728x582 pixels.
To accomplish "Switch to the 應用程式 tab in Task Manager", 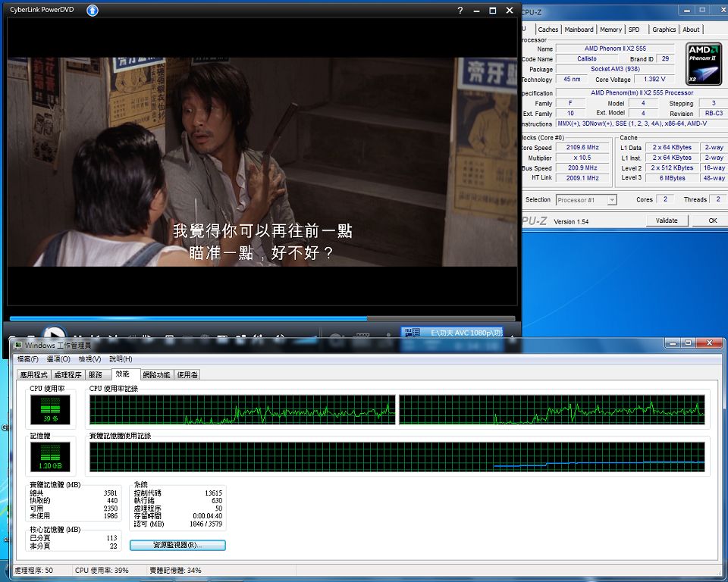I will tap(34, 375).
